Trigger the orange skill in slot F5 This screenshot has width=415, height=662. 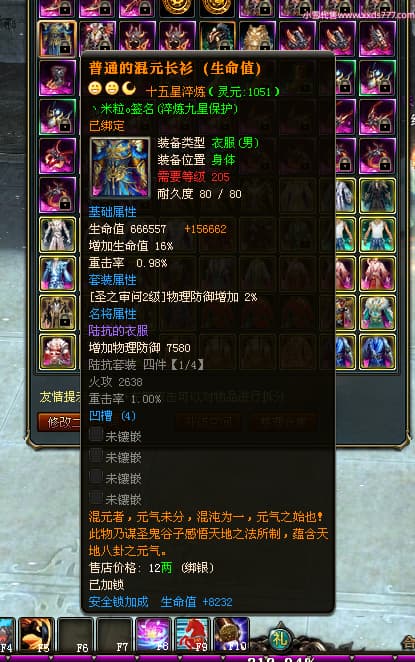pos(36,635)
